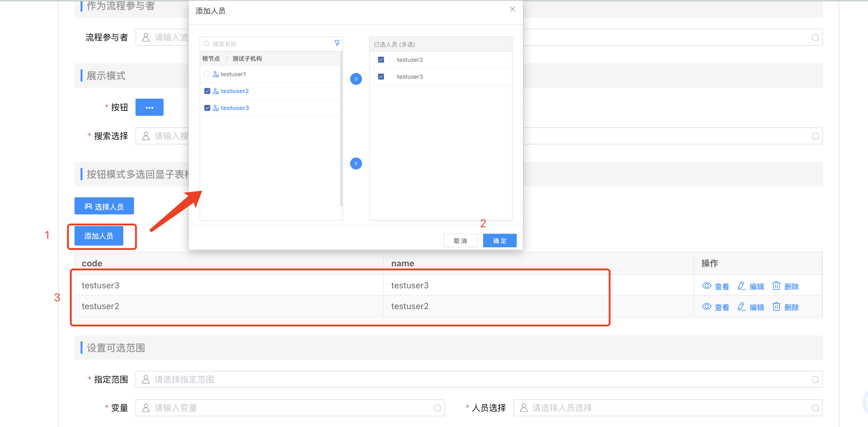Close the 添加人员 dialog with X
Viewport: 868px width, 427px height.
pos(512,9)
